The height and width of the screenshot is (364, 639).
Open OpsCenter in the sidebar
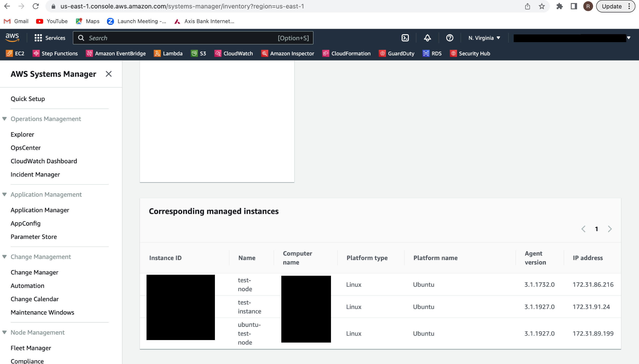click(x=25, y=148)
